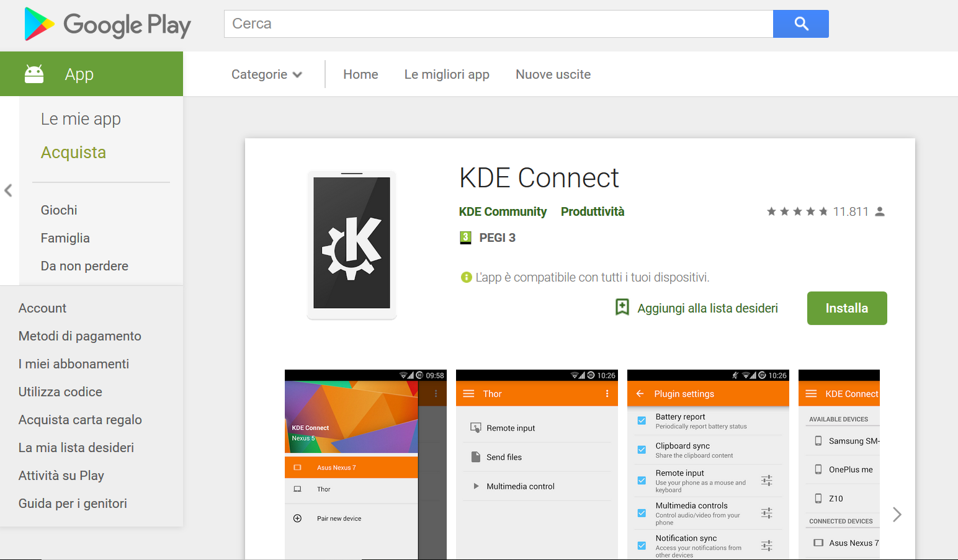
Task: Click the five-star rating display
Action: (797, 211)
